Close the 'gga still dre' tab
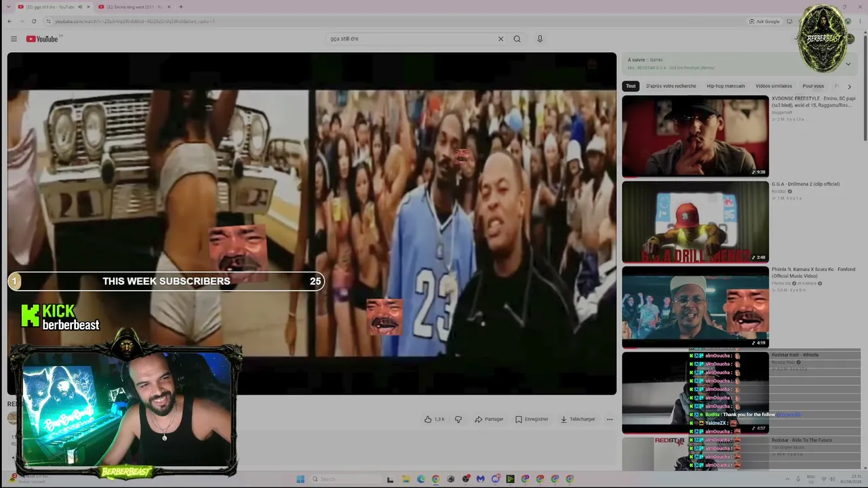Screen dimensions: 868x488 point(89,7)
